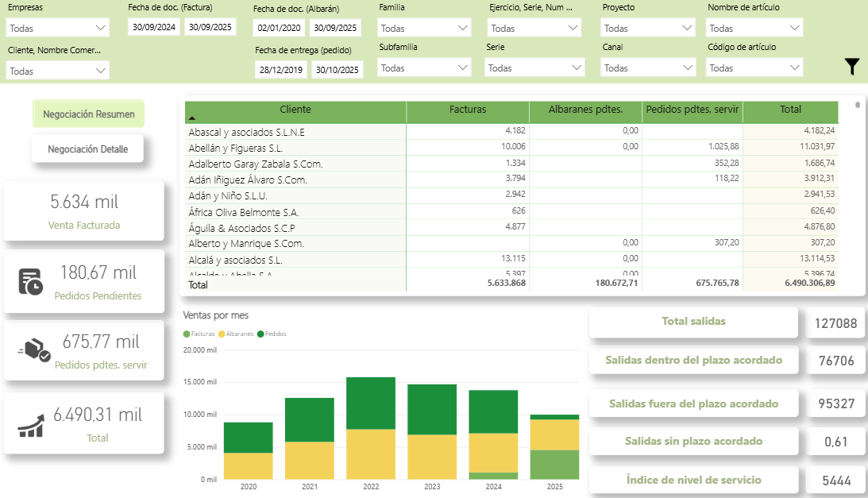The height and width of the screenshot is (498, 868).
Task: Sort table by Facturas column header
Action: pos(467,110)
